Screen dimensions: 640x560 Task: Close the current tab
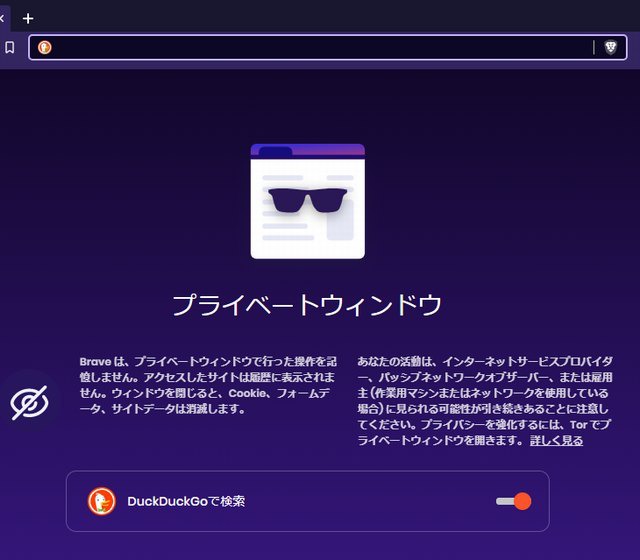pyautogui.click(x=2, y=18)
